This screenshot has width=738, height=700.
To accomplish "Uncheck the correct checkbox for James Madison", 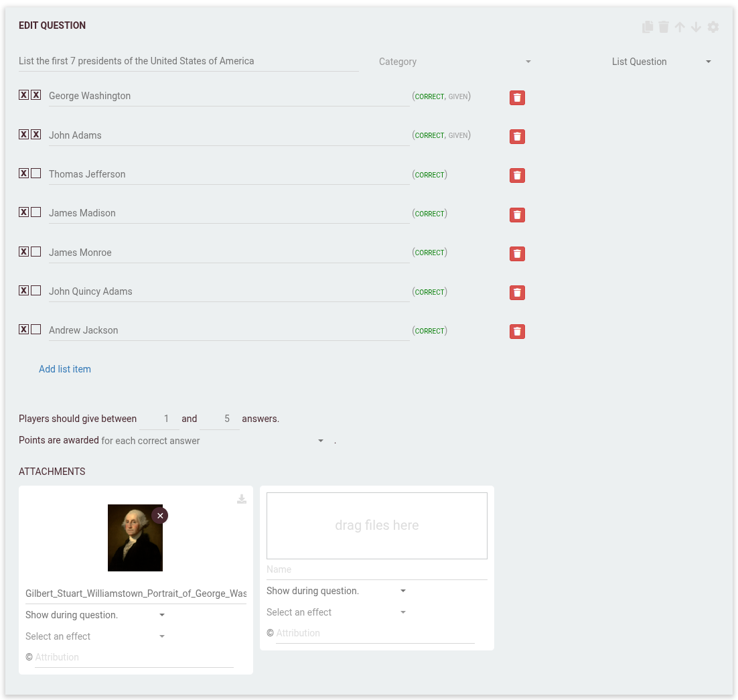I will (x=23, y=212).
